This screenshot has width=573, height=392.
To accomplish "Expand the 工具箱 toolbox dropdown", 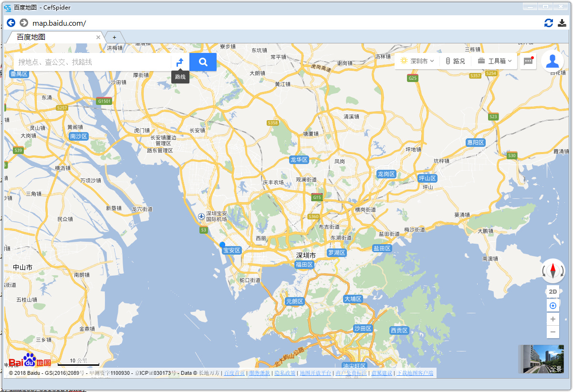I will pos(495,61).
